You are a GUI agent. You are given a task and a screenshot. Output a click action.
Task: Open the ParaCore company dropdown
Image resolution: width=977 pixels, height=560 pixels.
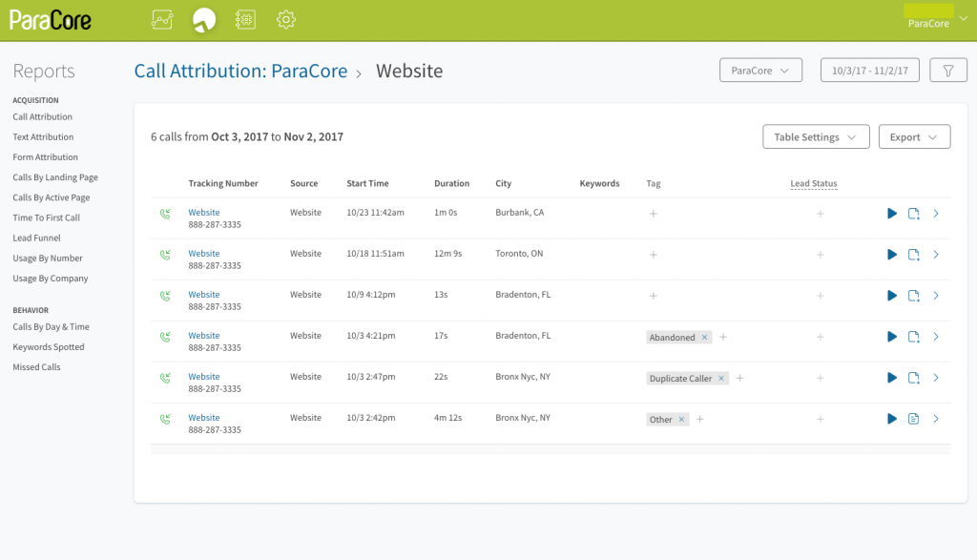point(760,71)
